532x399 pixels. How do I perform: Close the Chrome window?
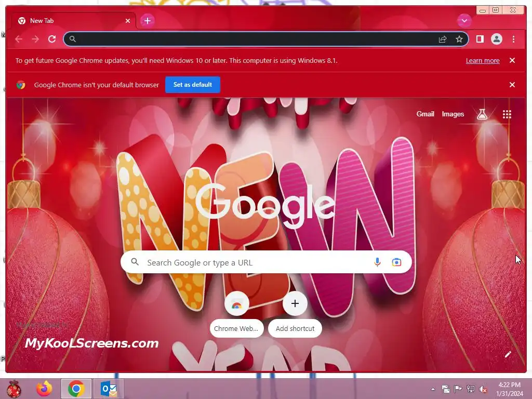pyautogui.click(x=513, y=10)
